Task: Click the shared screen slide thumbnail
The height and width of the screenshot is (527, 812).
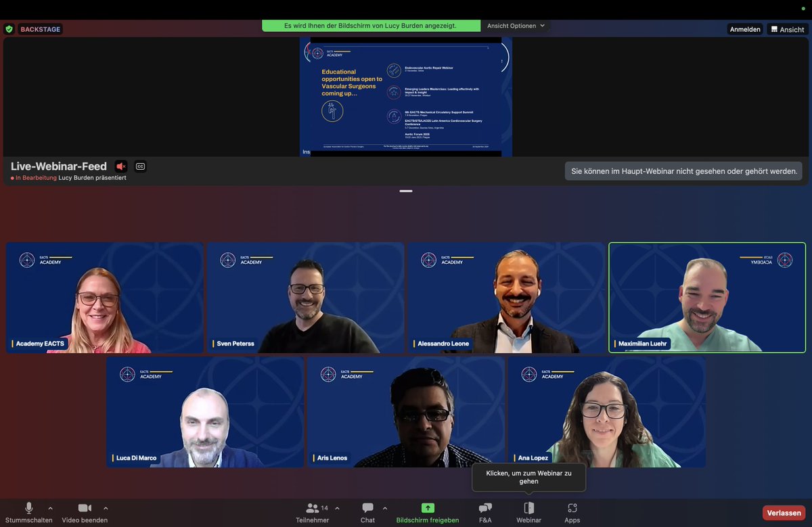Action: point(406,97)
